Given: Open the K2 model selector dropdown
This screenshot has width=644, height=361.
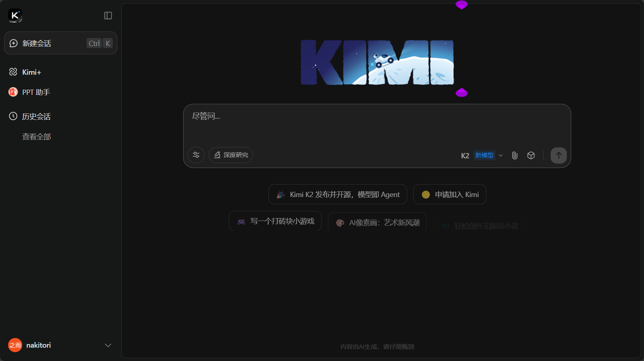Looking at the screenshot, I should coord(482,155).
